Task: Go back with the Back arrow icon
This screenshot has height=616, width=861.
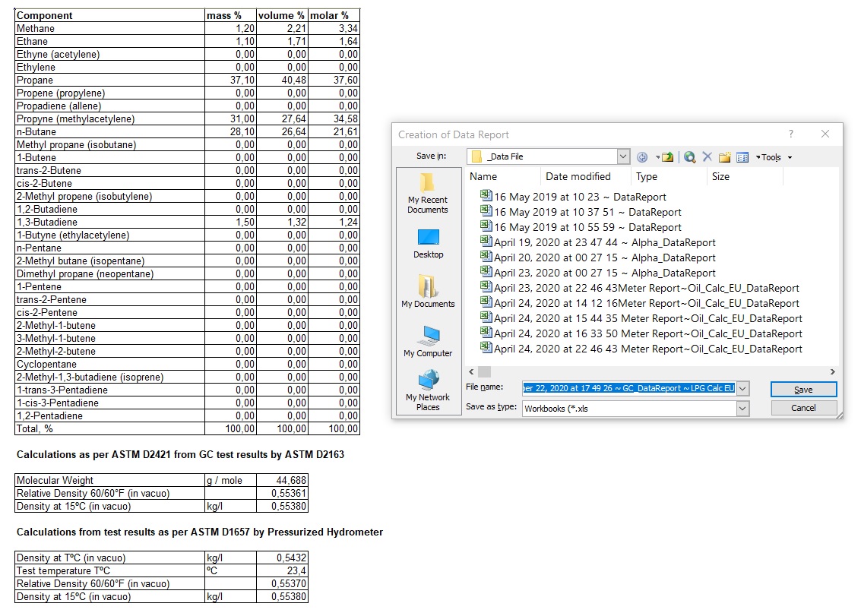Action: click(642, 157)
